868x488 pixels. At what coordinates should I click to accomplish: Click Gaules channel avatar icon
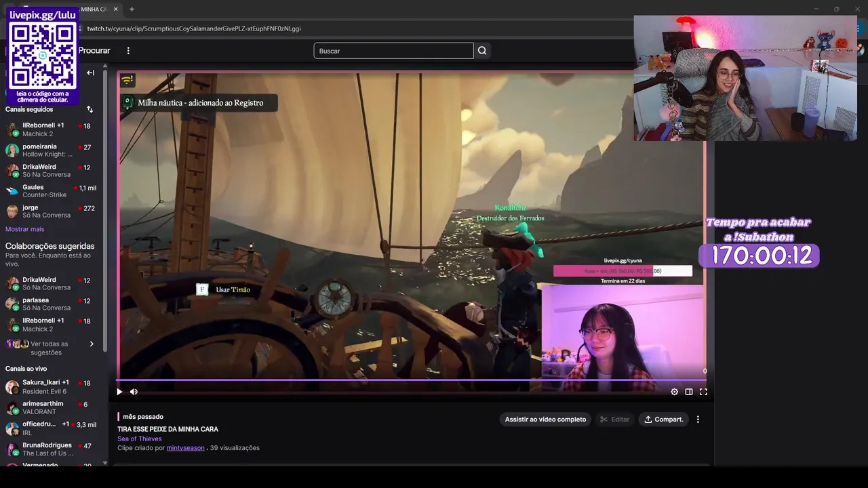(x=12, y=190)
